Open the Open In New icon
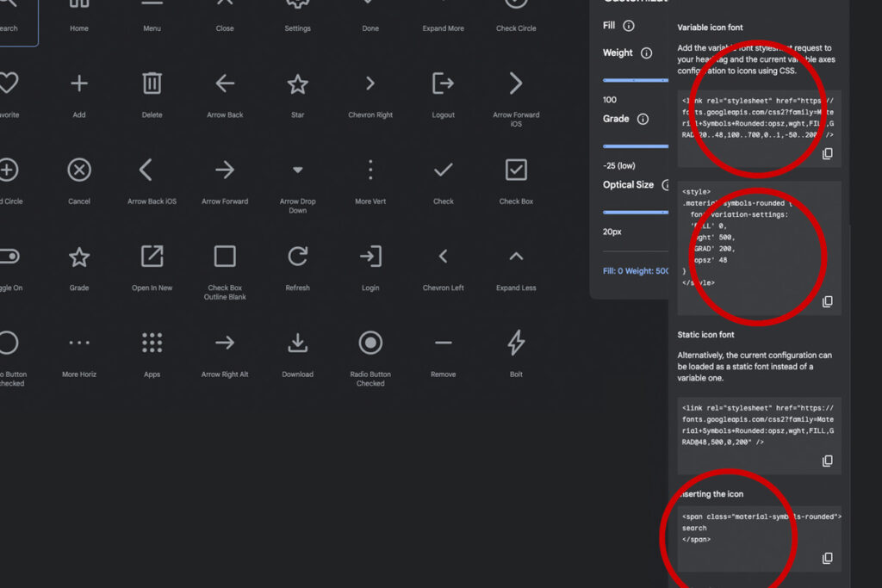Screen dimensions: 882x588 pos(152,257)
